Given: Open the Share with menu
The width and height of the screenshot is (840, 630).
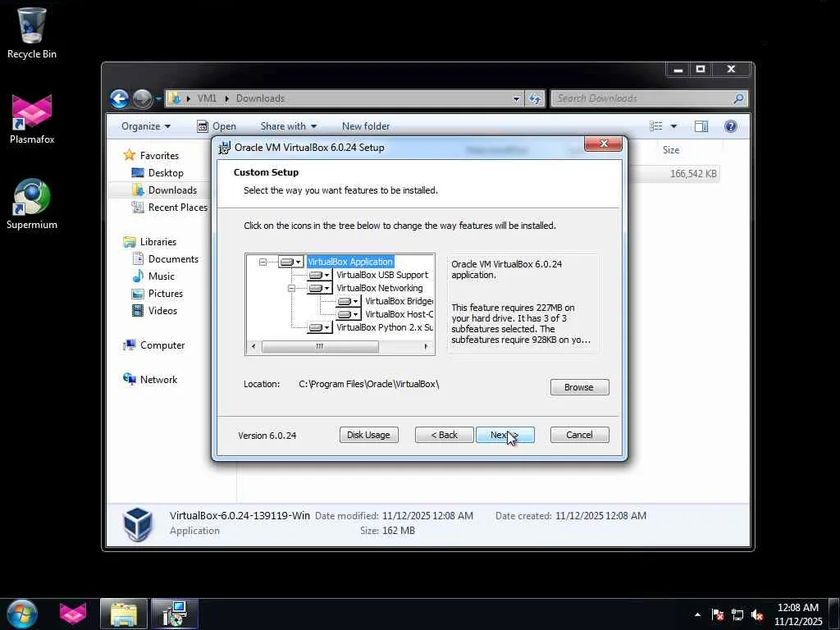Looking at the screenshot, I should click(288, 126).
